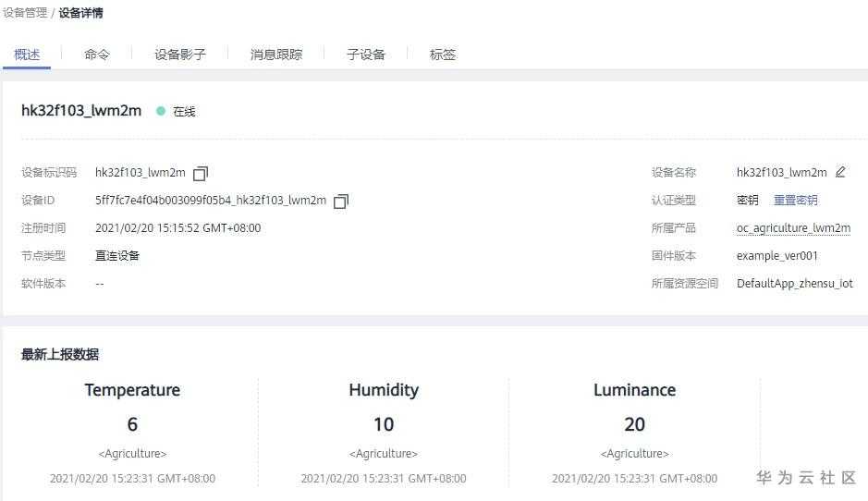Open the oc_agriculture_lwm2m product link

click(x=793, y=228)
